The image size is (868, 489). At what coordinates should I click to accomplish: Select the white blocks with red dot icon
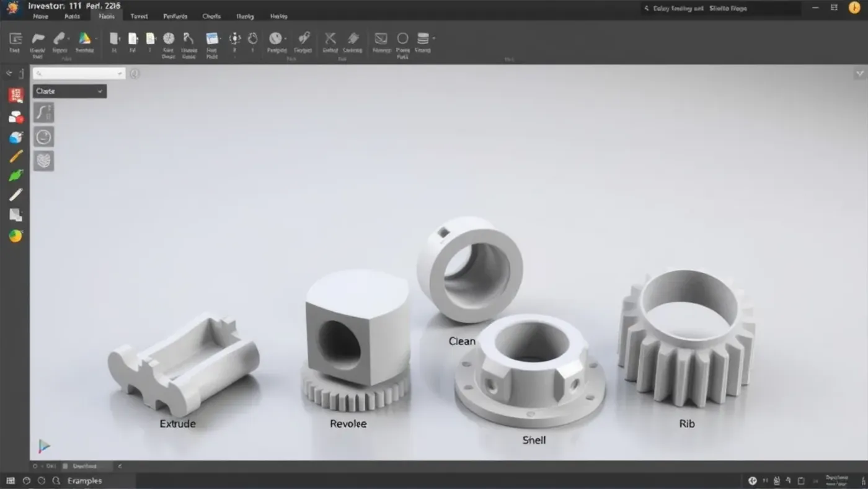click(x=15, y=117)
